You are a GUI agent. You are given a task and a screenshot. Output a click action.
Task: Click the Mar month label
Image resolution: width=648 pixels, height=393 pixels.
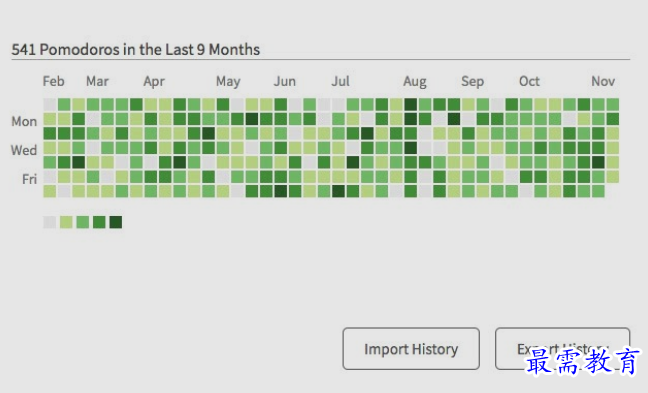[x=97, y=81]
